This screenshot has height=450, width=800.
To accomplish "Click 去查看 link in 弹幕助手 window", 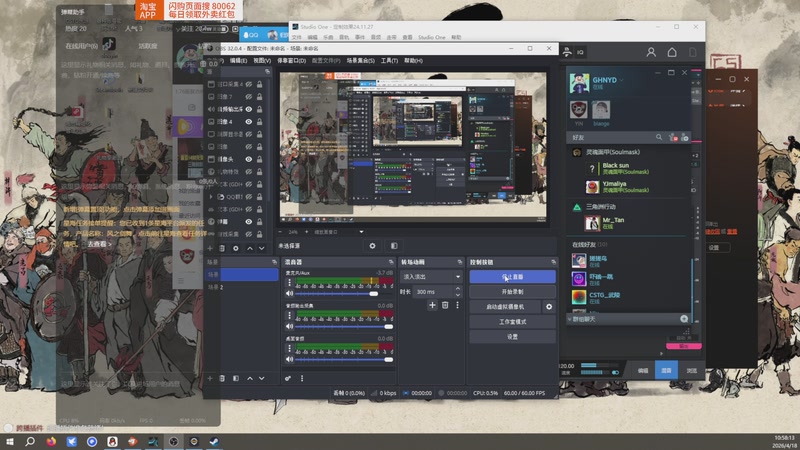I will [x=99, y=244].
